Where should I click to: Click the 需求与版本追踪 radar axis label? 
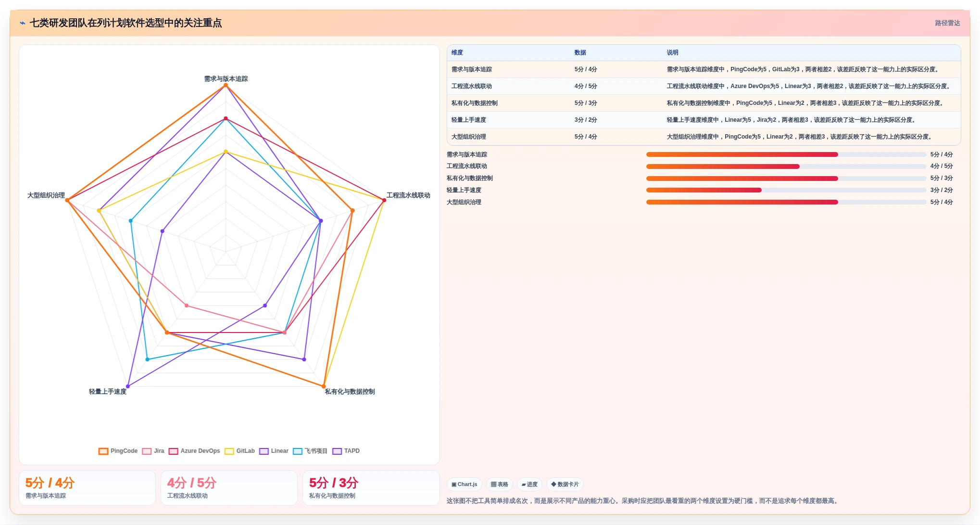click(226, 79)
